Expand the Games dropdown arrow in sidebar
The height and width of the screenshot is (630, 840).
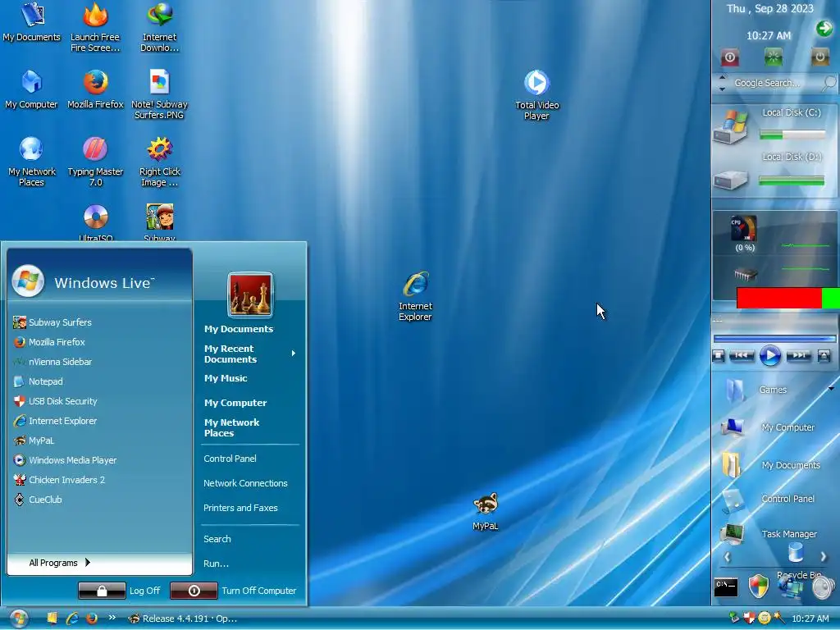click(831, 389)
